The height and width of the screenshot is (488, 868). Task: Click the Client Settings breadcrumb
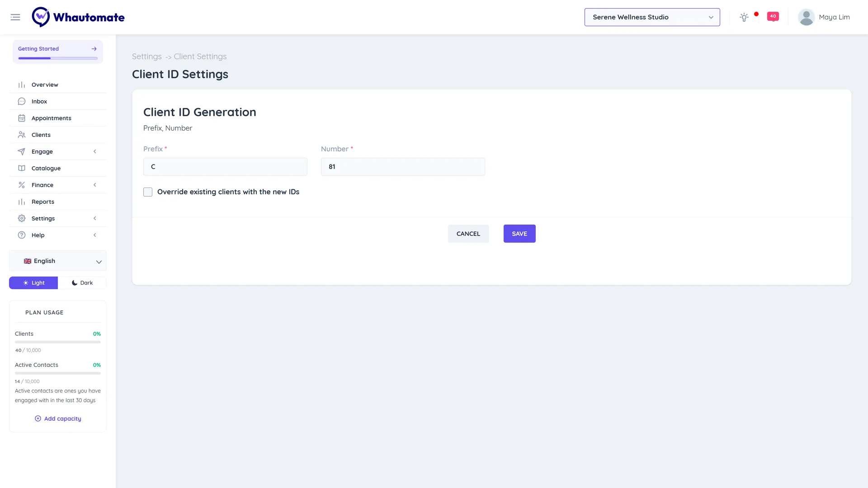pos(200,56)
